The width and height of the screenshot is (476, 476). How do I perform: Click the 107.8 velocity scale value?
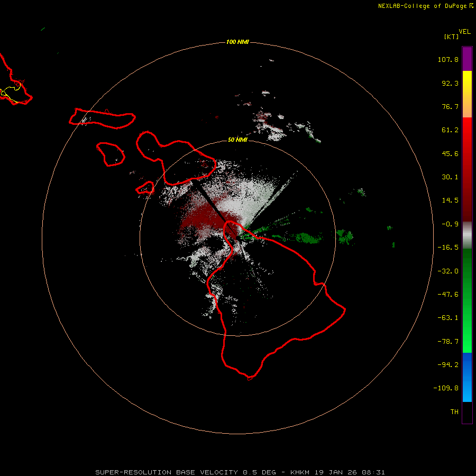[448, 59]
